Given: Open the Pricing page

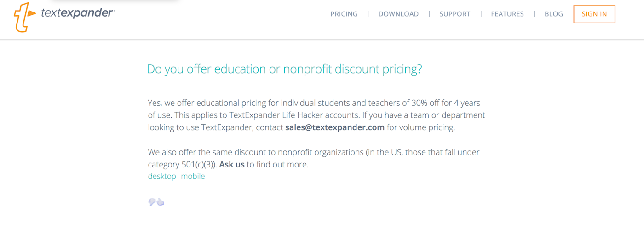Looking at the screenshot, I should (x=344, y=14).
